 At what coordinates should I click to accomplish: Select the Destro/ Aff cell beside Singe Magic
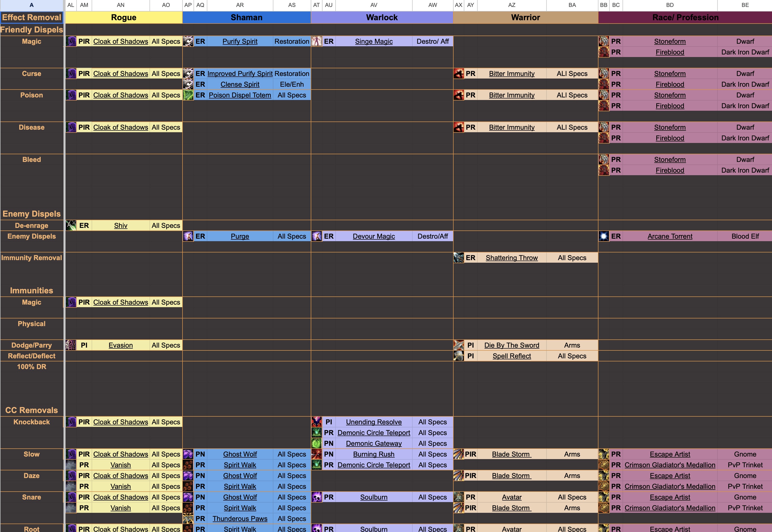point(432,41)
